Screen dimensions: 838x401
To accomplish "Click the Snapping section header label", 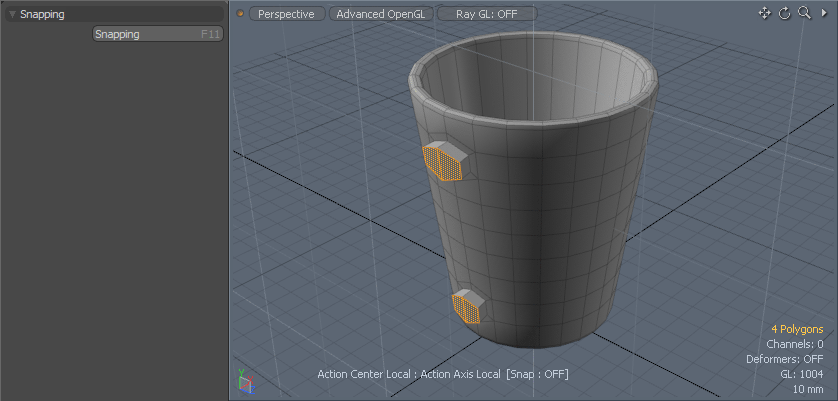I will point(42,15).
